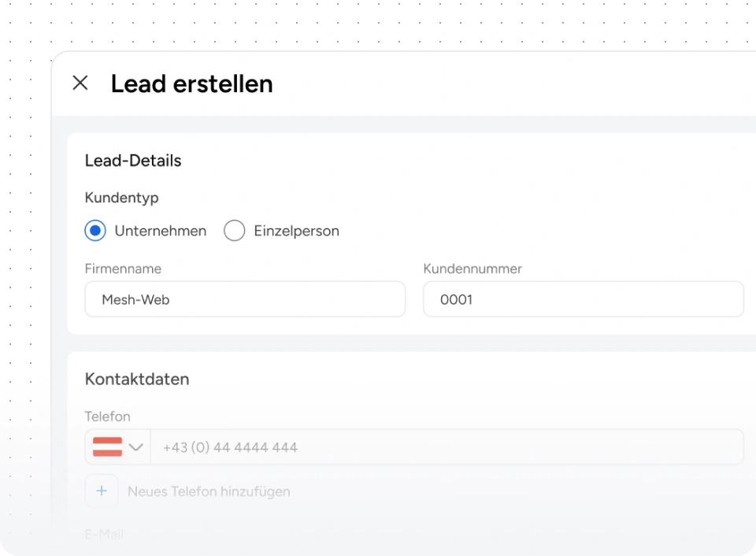Viewport: 756px width, 556px height.
Task: Click the Kundennummer field label
Action: point(472,269)
